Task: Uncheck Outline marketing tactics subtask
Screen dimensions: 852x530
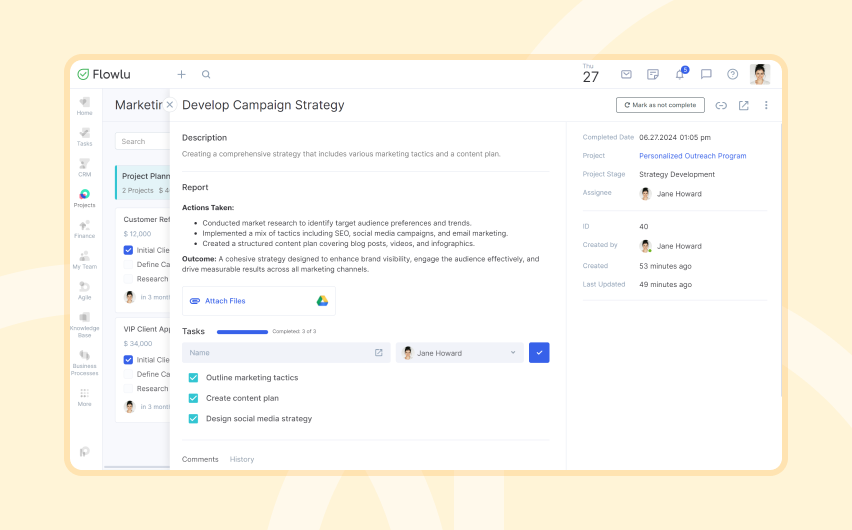Action: (193, 377)
